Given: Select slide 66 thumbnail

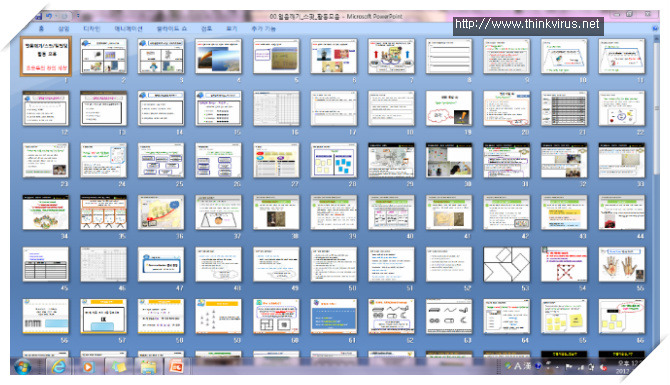Looking at the screenshot, I should [622, 317].
